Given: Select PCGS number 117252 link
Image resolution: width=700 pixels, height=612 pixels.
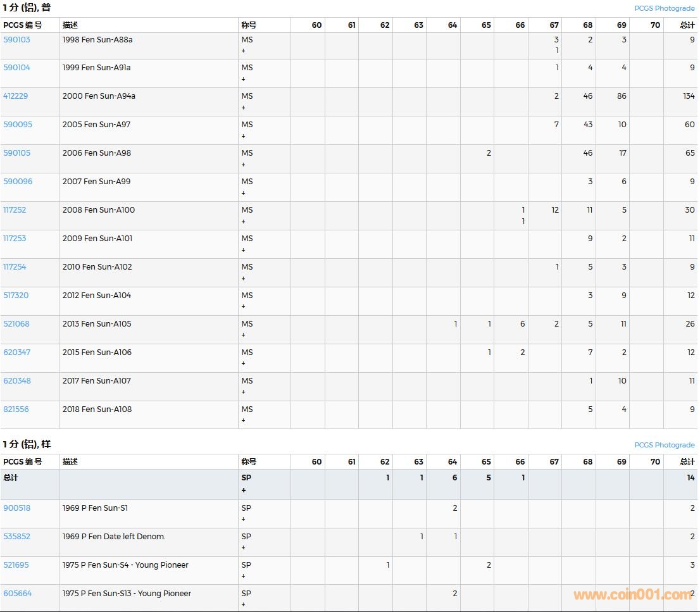Looking at the screenshot, I should tap(15, 210).
